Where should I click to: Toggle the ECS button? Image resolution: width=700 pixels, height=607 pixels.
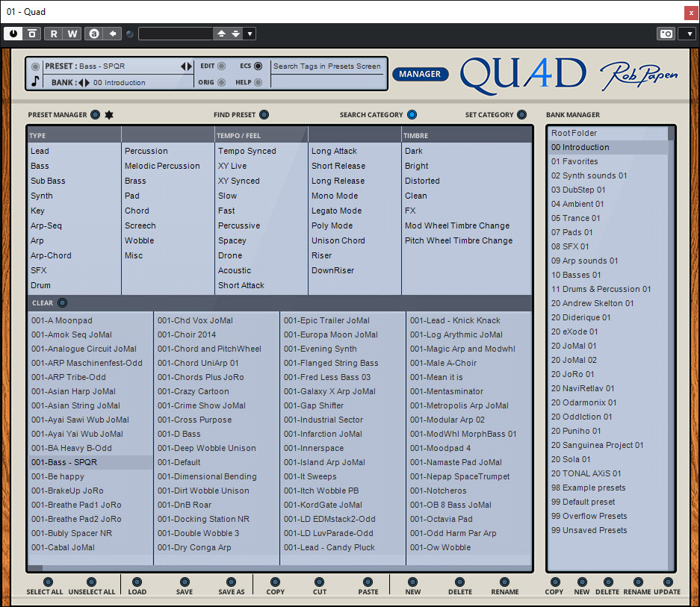(258, 66)
